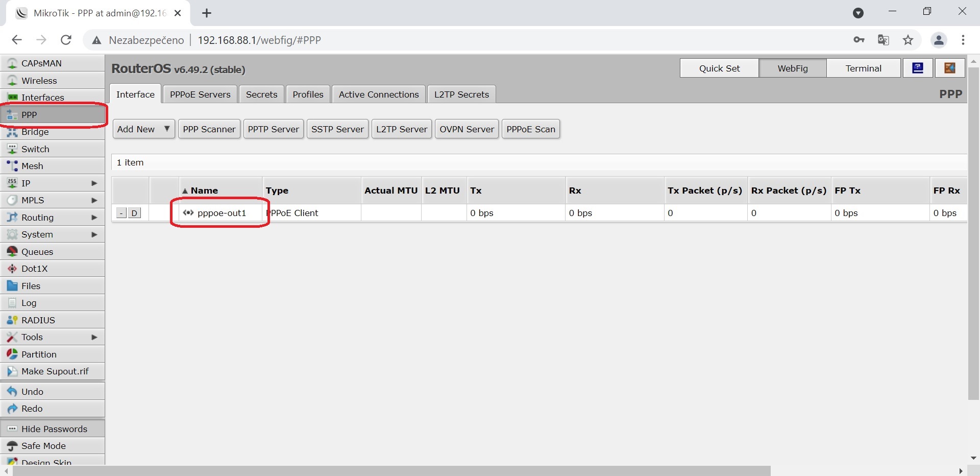Switch to PPPoE Servers tab
This screenshot has height=476, width=980.
tap(200, 94)
